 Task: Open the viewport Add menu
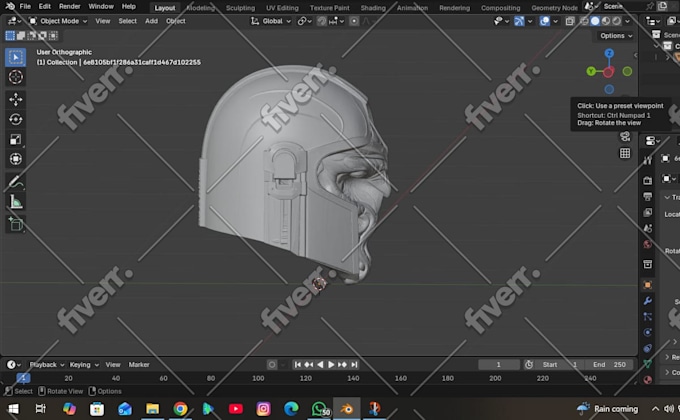151,21
